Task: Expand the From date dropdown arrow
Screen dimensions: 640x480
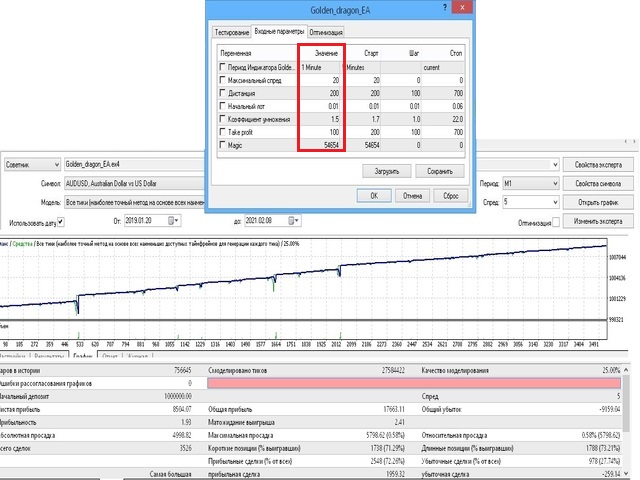Action: click(177, 221)
